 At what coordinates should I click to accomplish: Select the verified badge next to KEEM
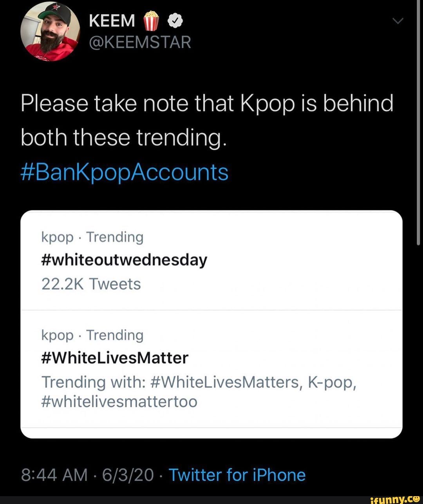coord(175,20)
